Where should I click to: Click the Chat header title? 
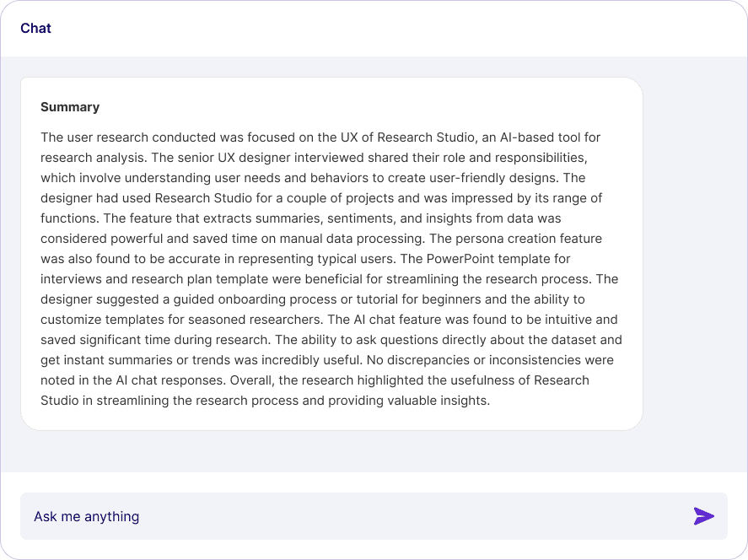coord(35,29)
